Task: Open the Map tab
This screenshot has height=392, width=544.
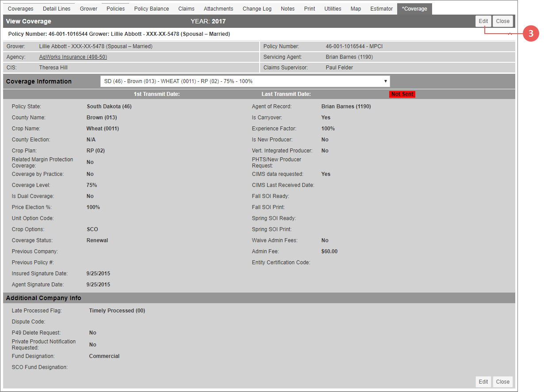Action: pos(356,9)
